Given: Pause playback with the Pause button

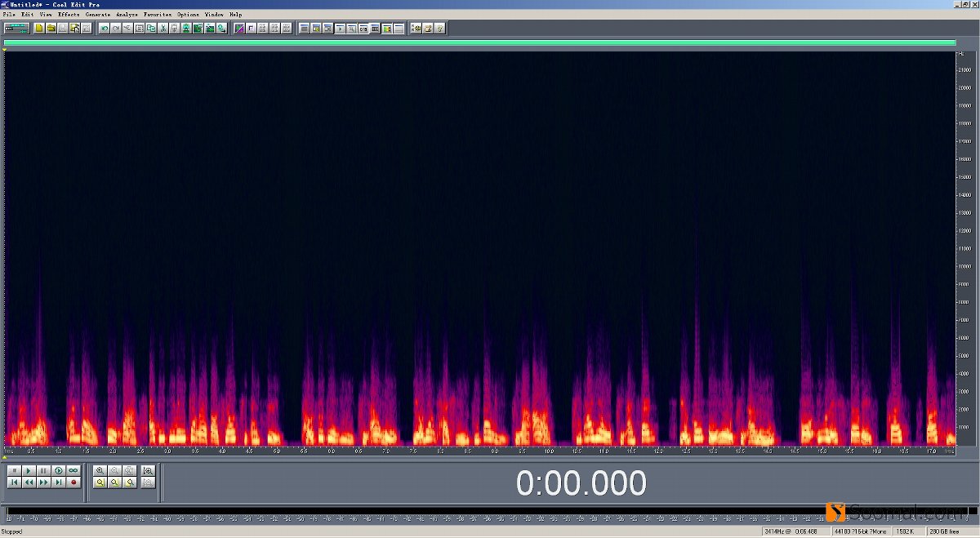Looking at the screenshot, I should pyautogui.click(x=43, y=471).
